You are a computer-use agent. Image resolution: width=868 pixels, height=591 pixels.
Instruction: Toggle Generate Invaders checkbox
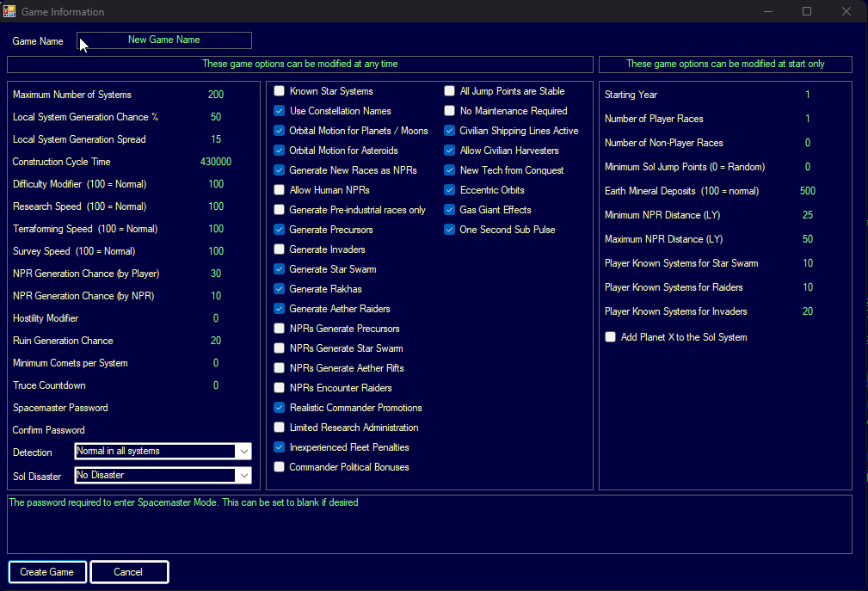(x=280, y=249)
